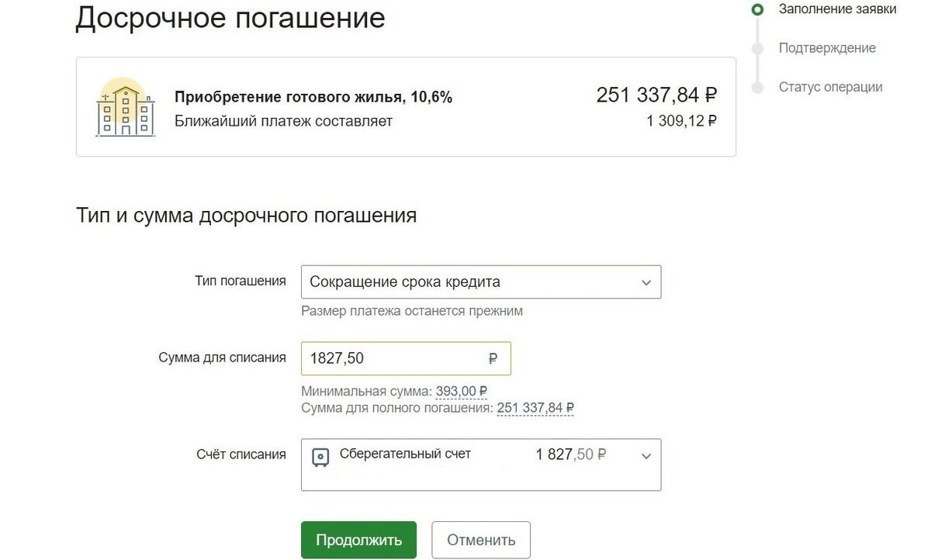Click the Статус операции step indicator dot
This screenshot has width=931, height=560.
pos(758,87)
